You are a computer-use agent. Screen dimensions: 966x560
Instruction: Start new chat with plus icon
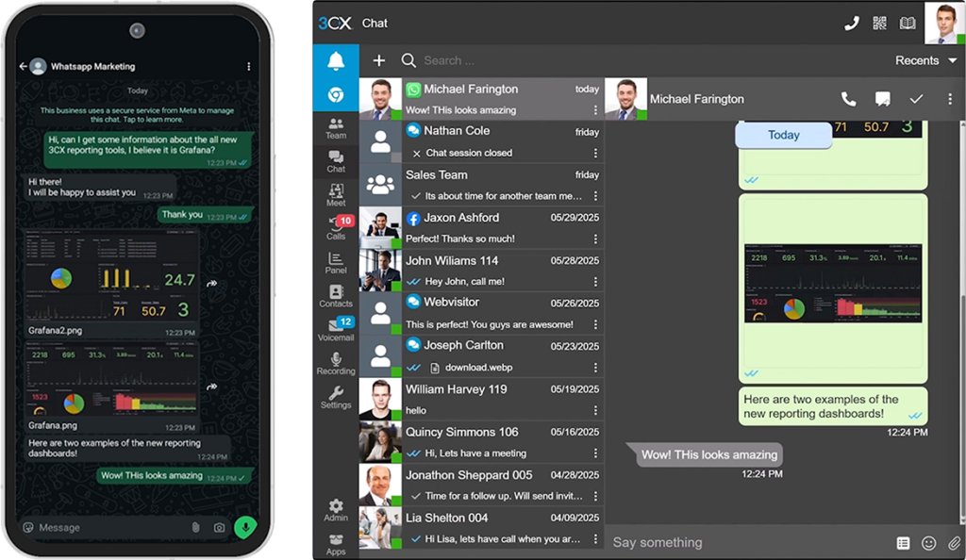point(378,60)
